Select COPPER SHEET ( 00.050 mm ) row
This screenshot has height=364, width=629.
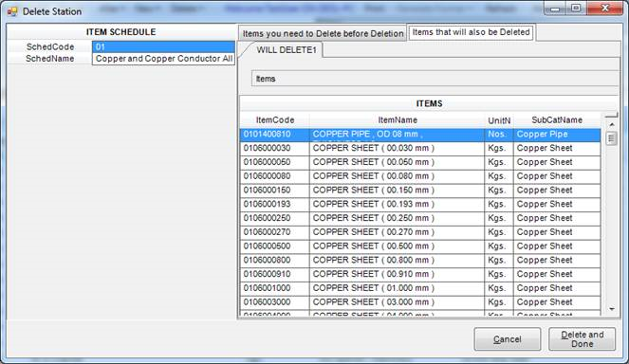click(420, 162)
